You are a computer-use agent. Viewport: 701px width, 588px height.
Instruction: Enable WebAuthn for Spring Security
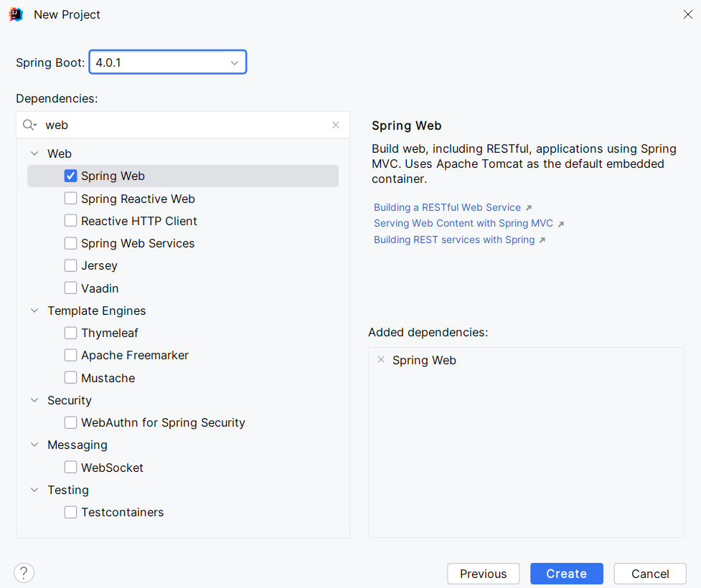tap(70, 422)
